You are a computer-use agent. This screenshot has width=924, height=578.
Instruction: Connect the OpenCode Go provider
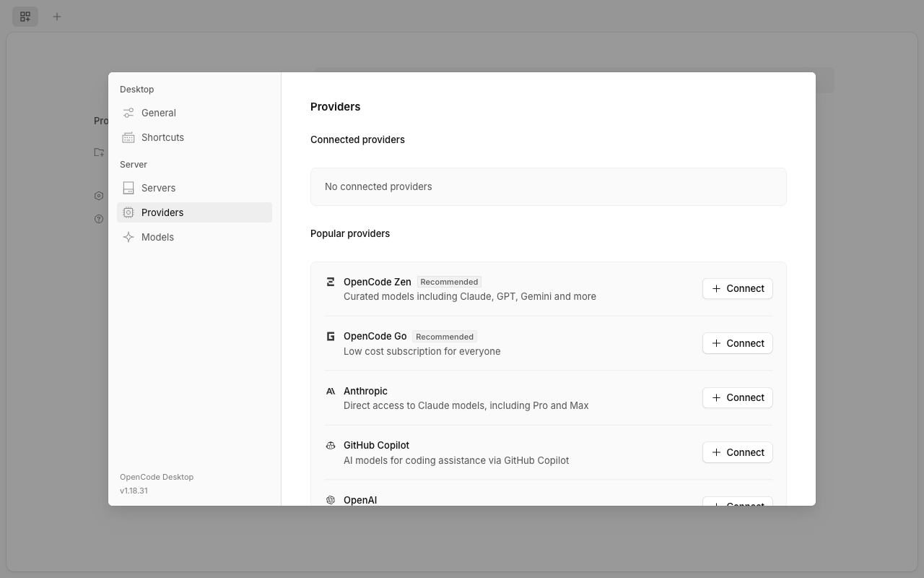(x=737, y=343)
